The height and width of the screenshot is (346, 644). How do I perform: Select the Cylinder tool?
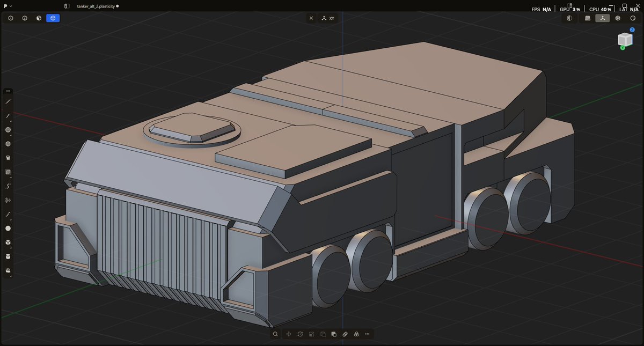point(8,256)
